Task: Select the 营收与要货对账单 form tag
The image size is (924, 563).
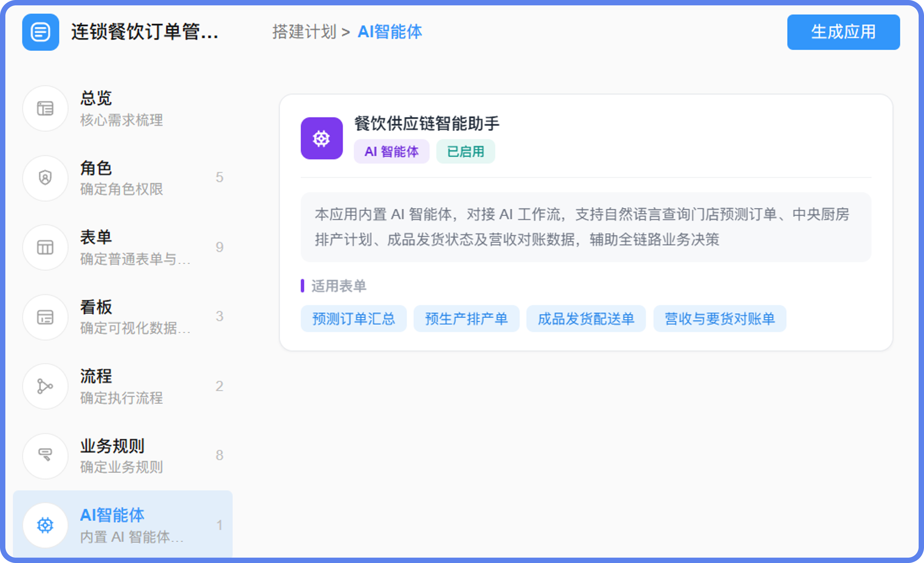Action: 720,319
